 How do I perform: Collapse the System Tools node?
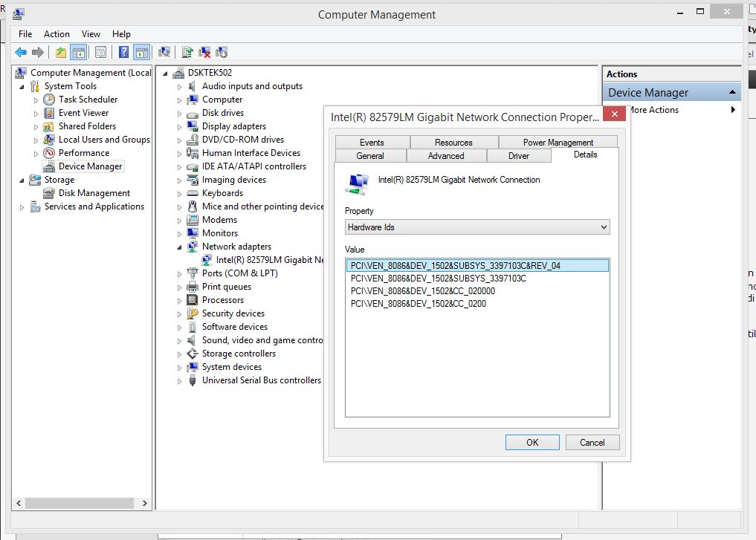(x=22, y=87)
